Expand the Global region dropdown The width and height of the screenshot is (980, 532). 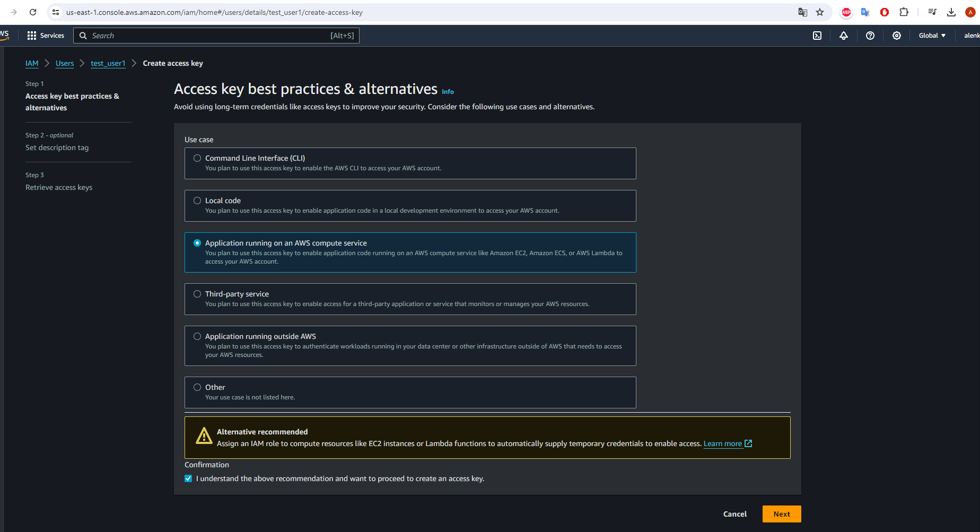pos(932,36)
